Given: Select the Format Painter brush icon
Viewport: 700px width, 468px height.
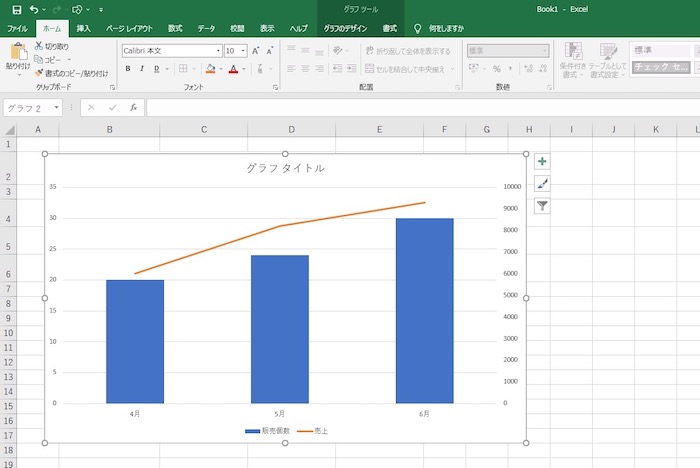Looking at the screenshot, I should [x=39, y=72].
